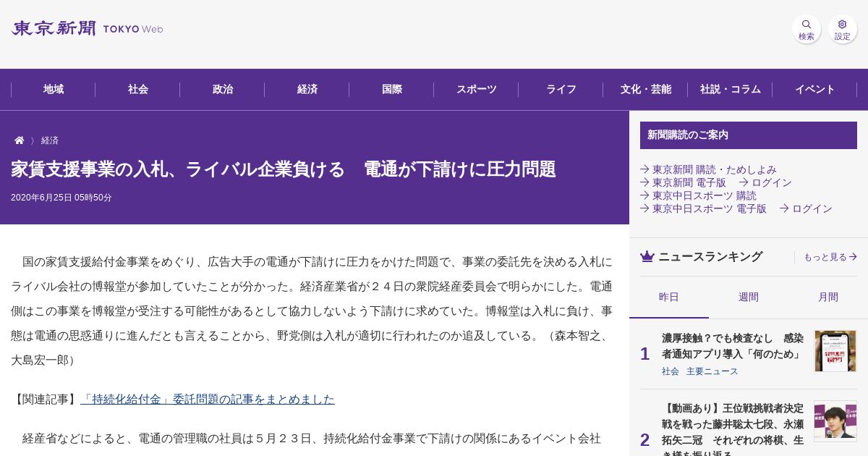The width and height of the screenshot is (868, 456).
Task: Click the date 2020年6月25日 05時50分
Action: click(x=61, y=198)
